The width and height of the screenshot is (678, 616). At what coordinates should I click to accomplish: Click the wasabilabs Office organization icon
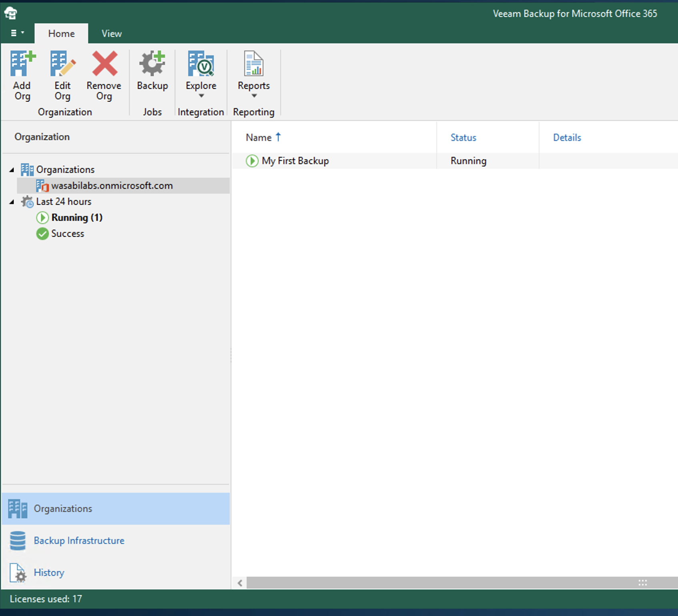42,186
